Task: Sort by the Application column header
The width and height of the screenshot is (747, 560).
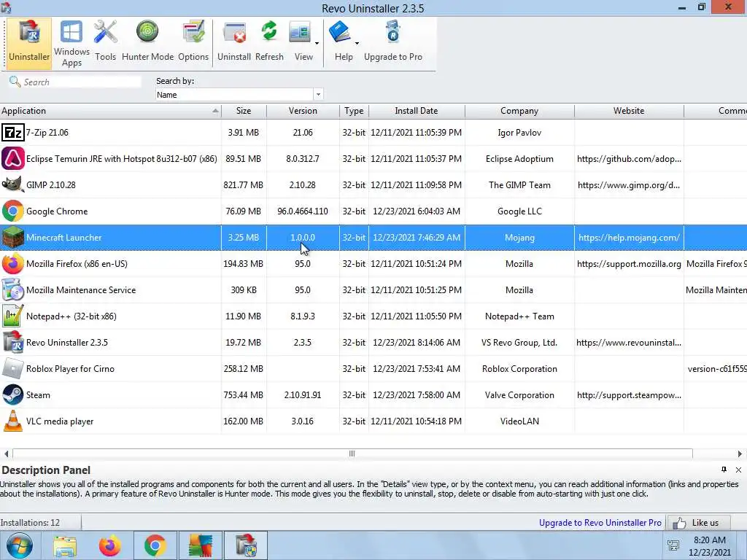Action: [111, 111]
